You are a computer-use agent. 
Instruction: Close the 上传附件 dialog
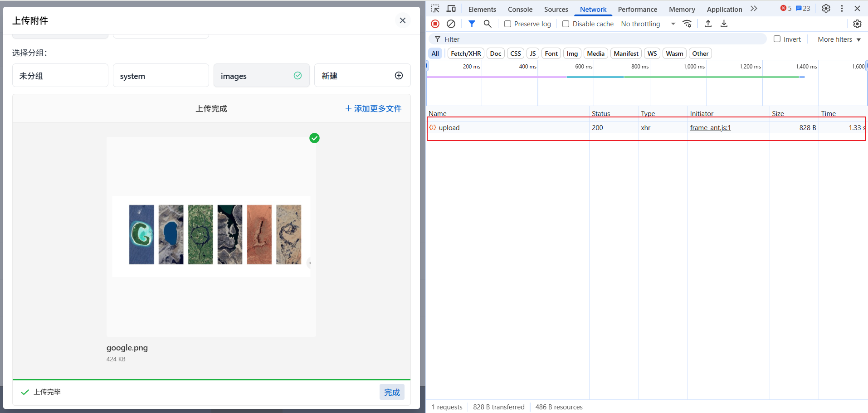pyautogui.click(x=402, y=20)
